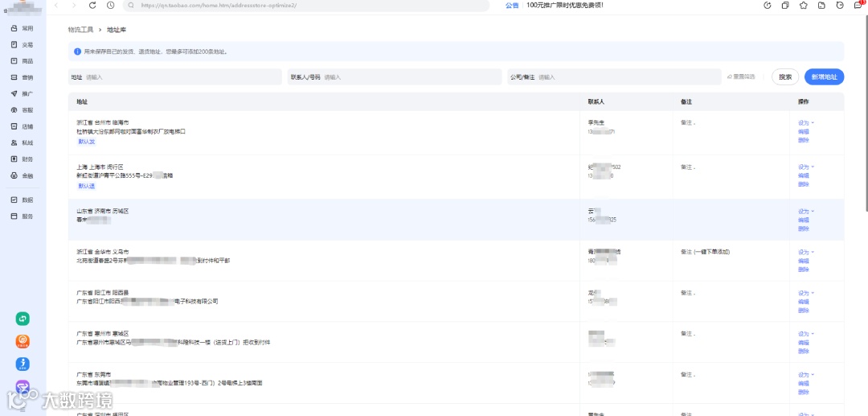The width and height of the screenshot is (868, 416).
Task: Click the browser URL address bar
Action: (x=305, y=5)
